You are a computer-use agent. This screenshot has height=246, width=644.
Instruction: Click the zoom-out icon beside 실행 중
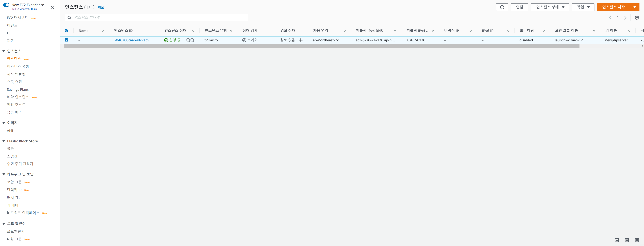(x=192, y=40)
